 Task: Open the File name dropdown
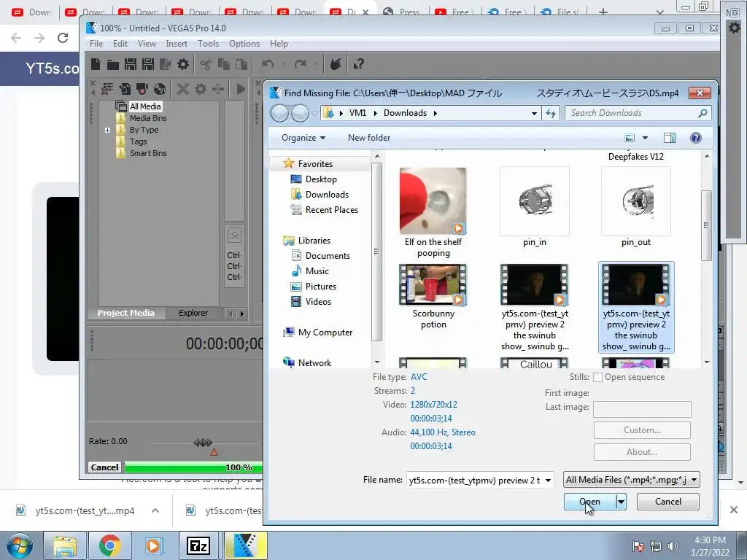click(549, 480)
